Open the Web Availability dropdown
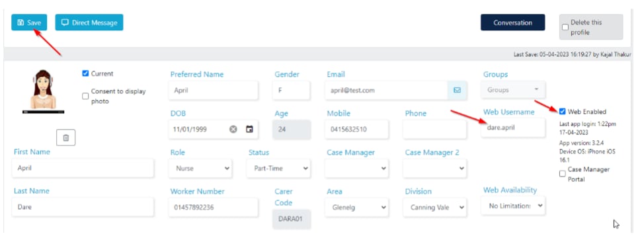This screenshot has height=248, width=644. pos(513,206)
